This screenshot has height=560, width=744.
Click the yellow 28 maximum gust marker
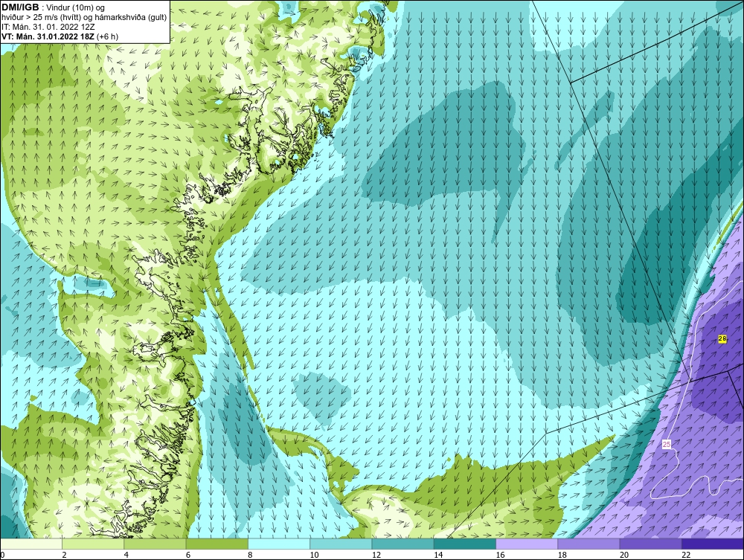point(722,338)
